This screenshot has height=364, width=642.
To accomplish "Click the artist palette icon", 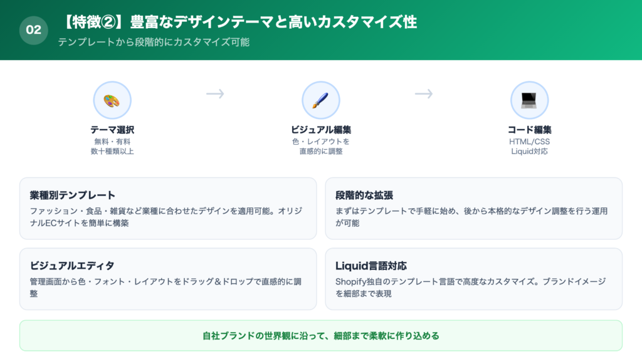I will click(112, 100).
